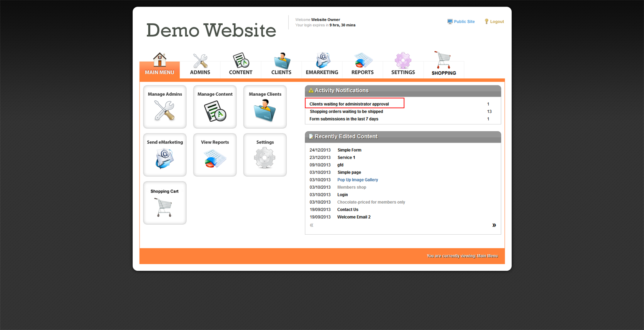644x330 pixels.
Task: Open the Contact Us content item
Action: click(348, 210)
